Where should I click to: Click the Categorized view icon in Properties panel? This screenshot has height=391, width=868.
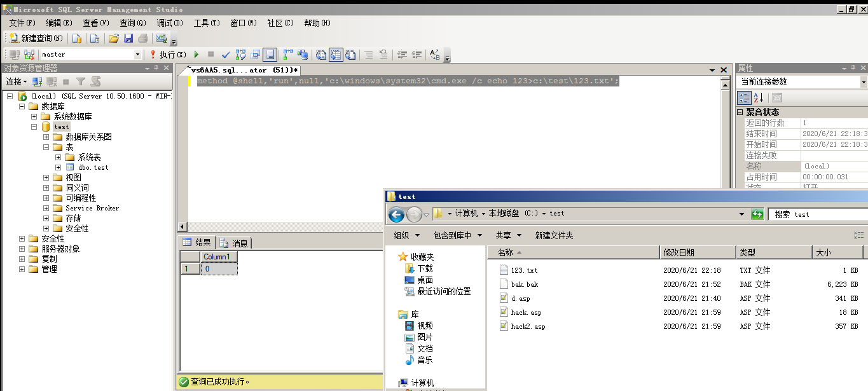point(743,98)
